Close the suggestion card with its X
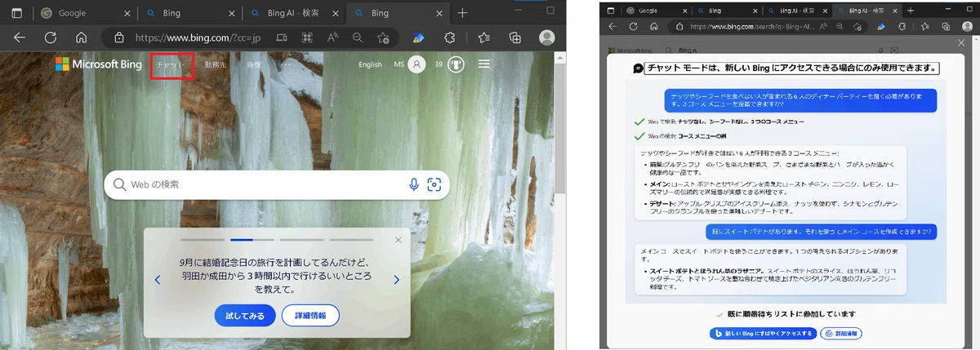 (x=399, y=240)
